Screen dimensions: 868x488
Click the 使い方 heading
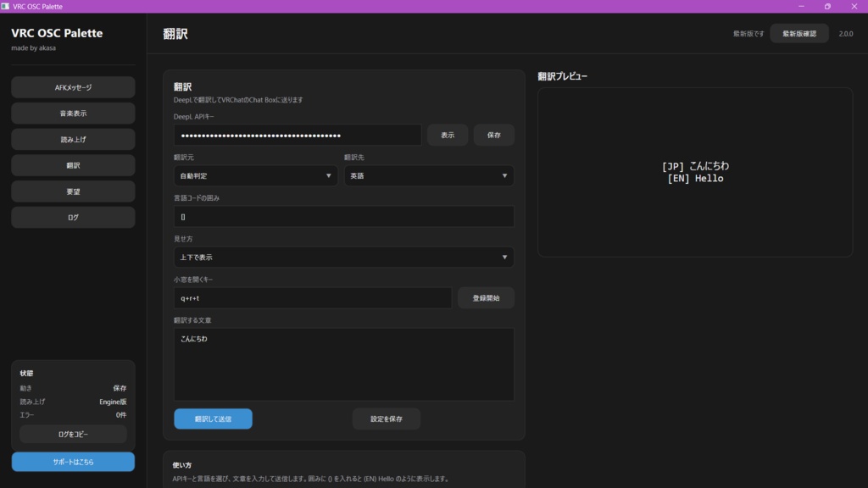click(x=182, y=465)
